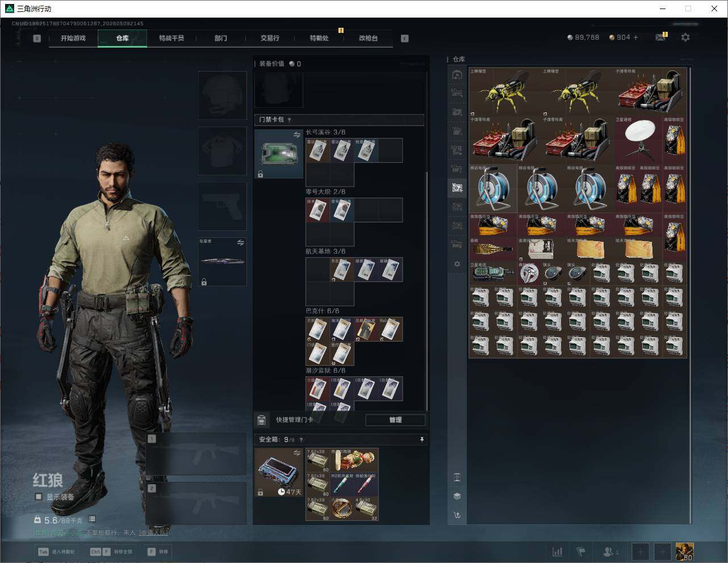Image resolution: width=728 pixels, height=563 pixels.
Task: Select the keycard pack container thumbnail
Action: 279,154
